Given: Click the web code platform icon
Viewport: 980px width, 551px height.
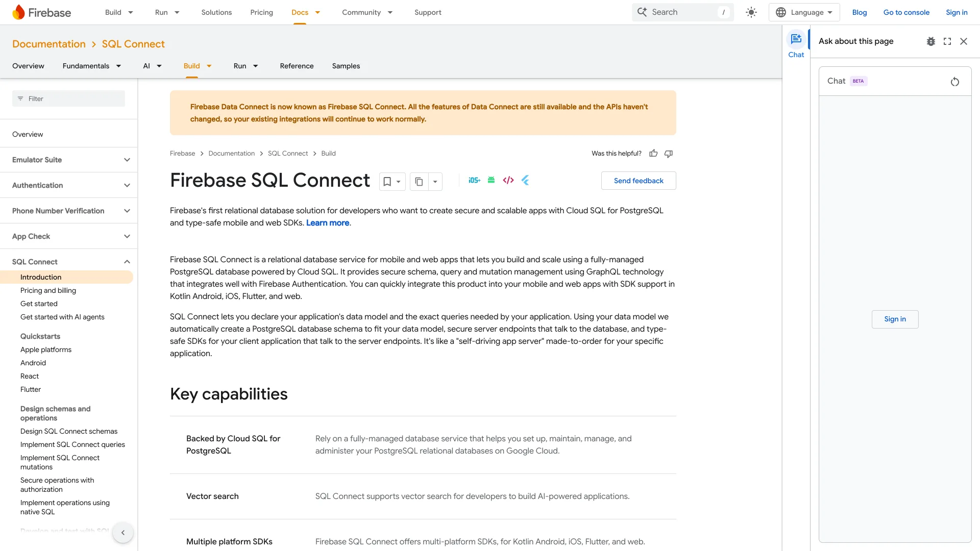Looking at the screenshot, I should 508,180.
